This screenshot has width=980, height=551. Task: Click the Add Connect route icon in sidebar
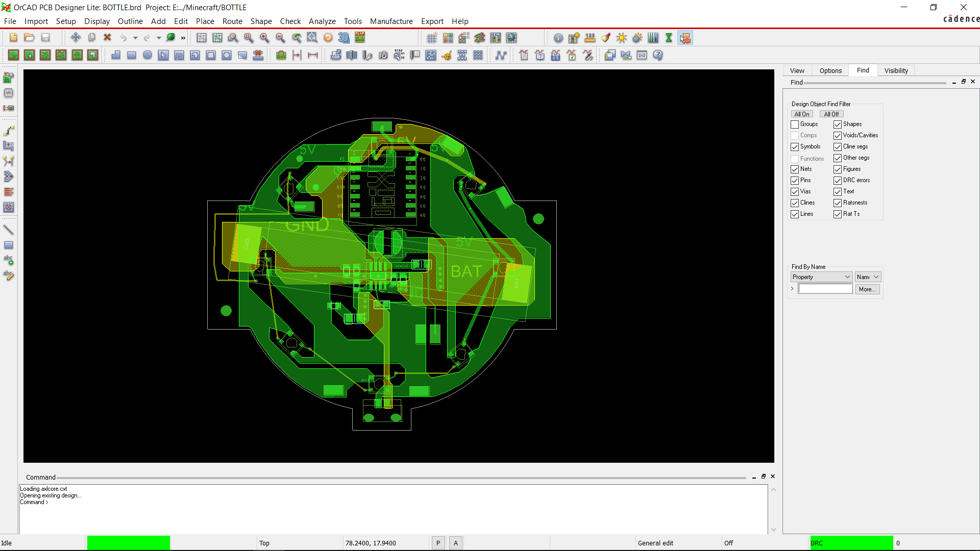(x=9, y=131)
